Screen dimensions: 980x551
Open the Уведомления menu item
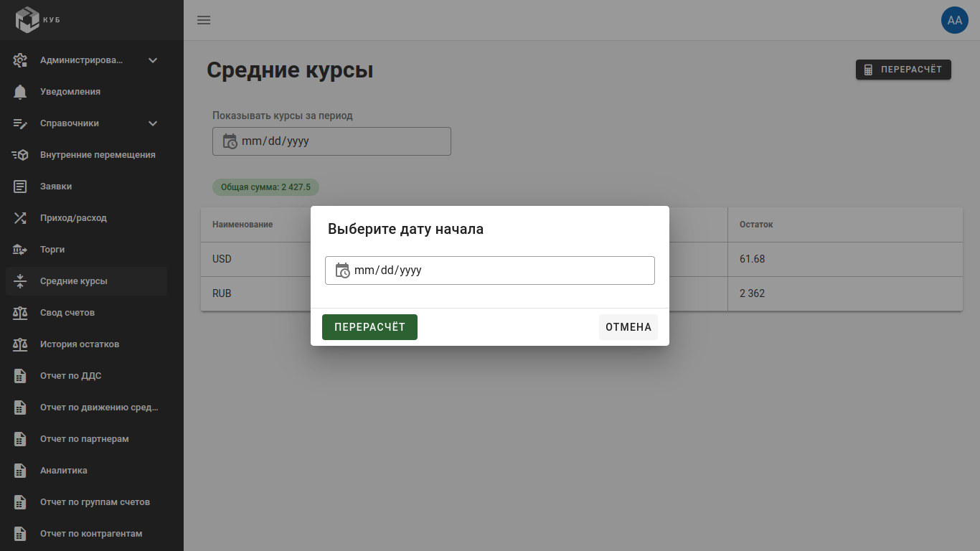click(x=86, y=92)
